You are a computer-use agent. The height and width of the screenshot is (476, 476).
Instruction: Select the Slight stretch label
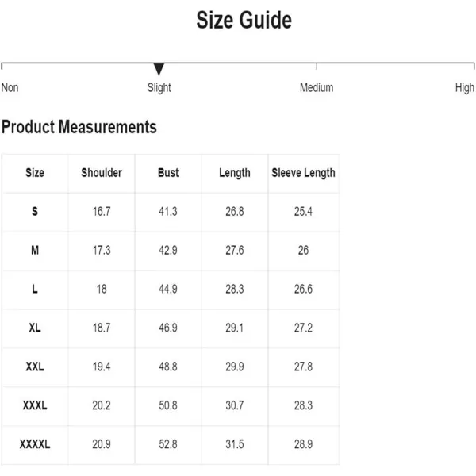(x=159, y=88)
